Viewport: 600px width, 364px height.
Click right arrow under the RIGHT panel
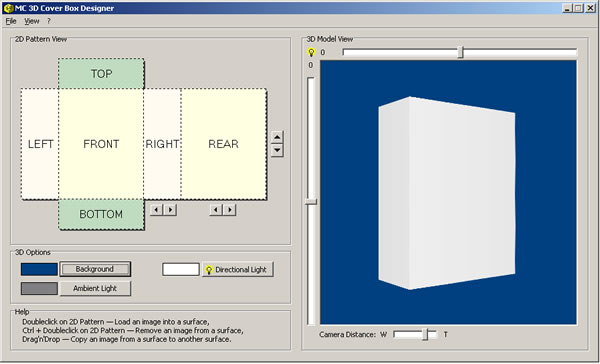(170, 210)
